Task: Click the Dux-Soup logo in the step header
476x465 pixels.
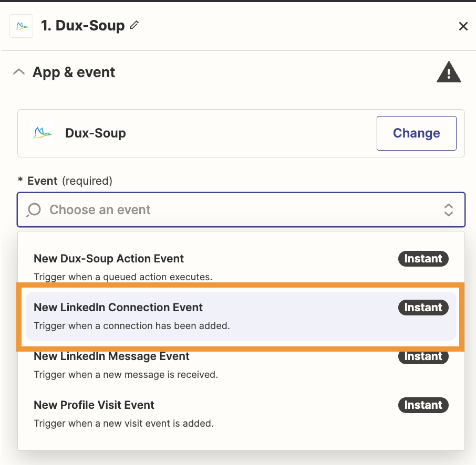Action: coord(22,26)
